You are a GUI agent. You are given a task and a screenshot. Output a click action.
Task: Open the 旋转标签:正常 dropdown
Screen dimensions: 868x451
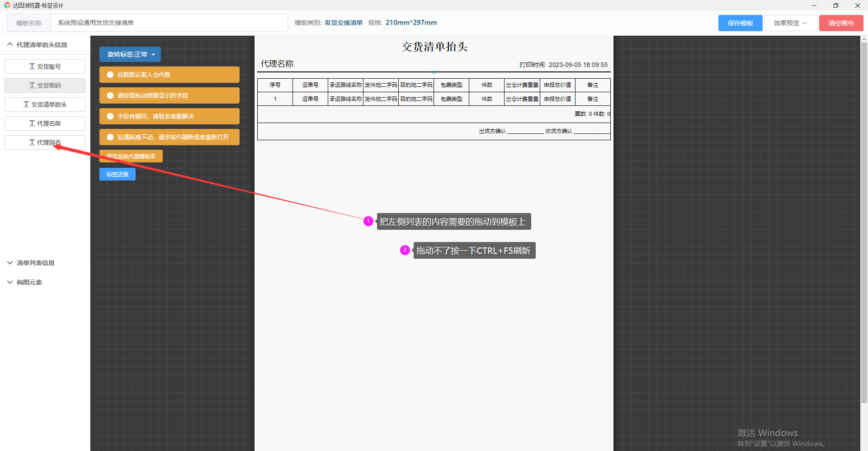click(x=130, y=54)
